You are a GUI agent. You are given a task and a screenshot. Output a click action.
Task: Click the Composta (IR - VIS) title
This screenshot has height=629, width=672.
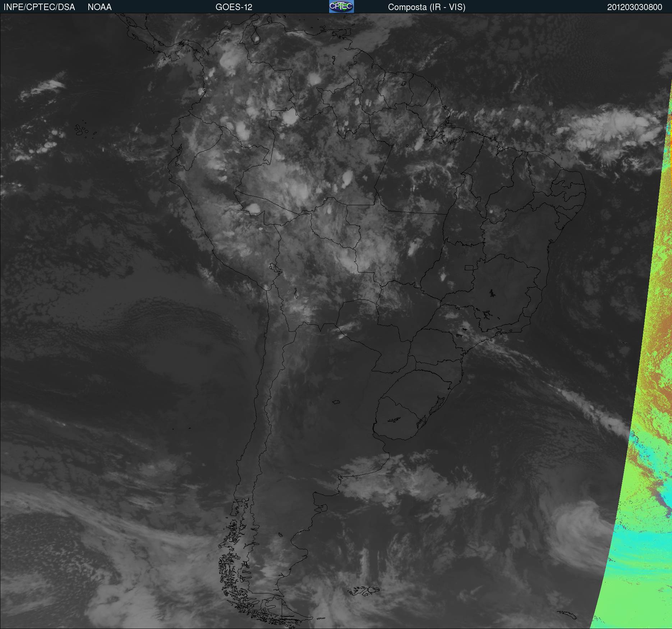click(x=427, y=7)
